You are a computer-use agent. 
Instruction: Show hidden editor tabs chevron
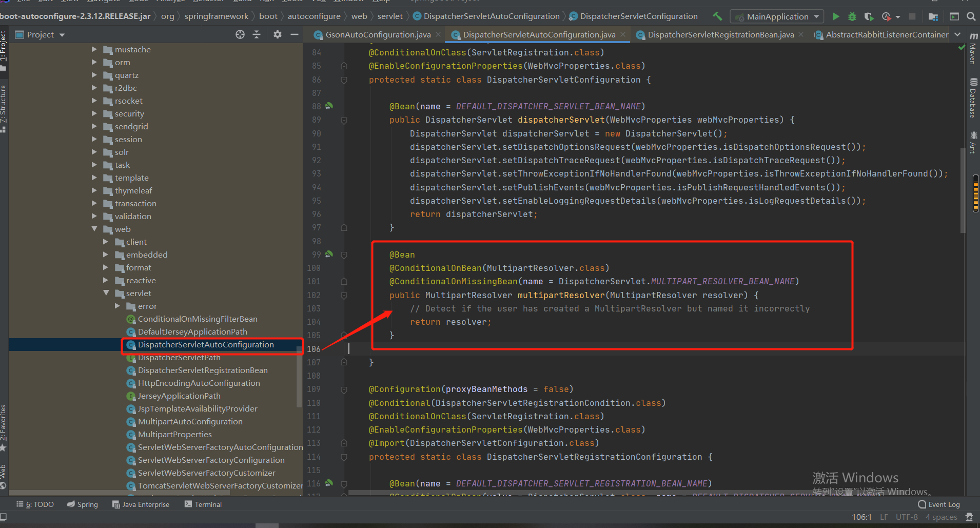[x=957, y=34]
